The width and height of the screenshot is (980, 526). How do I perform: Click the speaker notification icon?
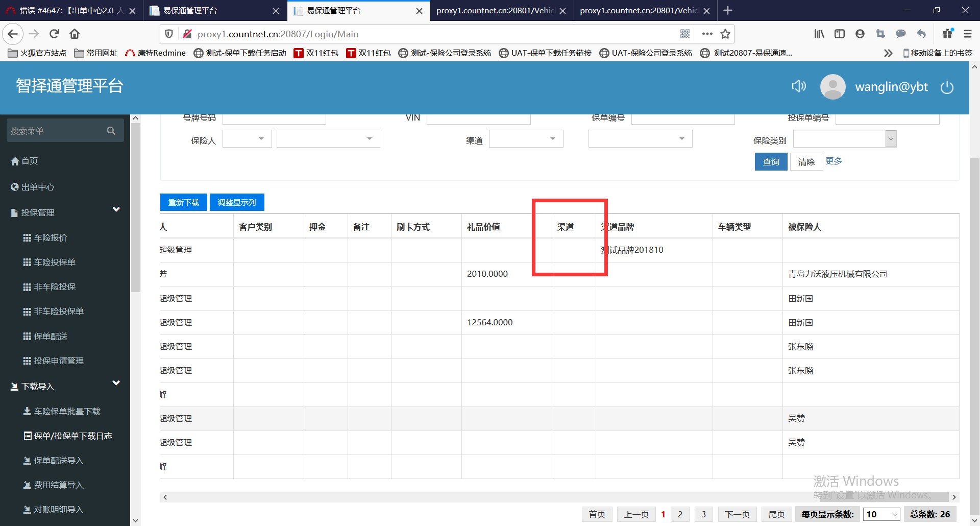coord(799,86)
